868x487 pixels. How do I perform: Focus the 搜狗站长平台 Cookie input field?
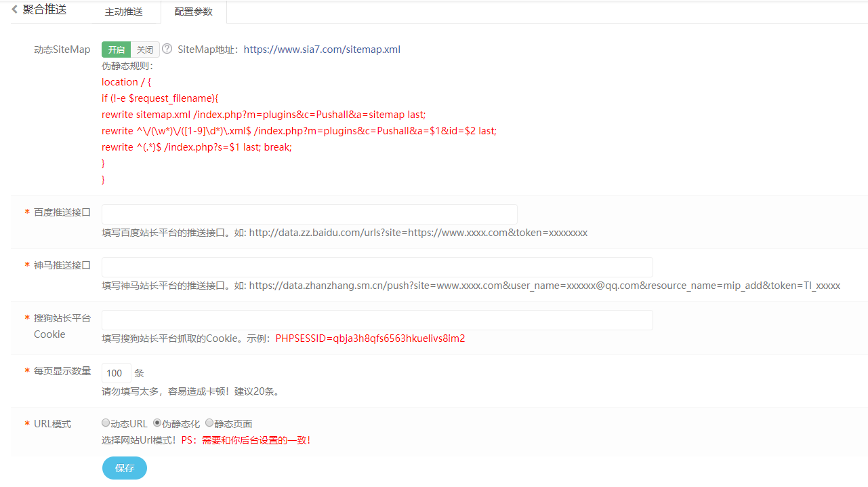[377, 320]
